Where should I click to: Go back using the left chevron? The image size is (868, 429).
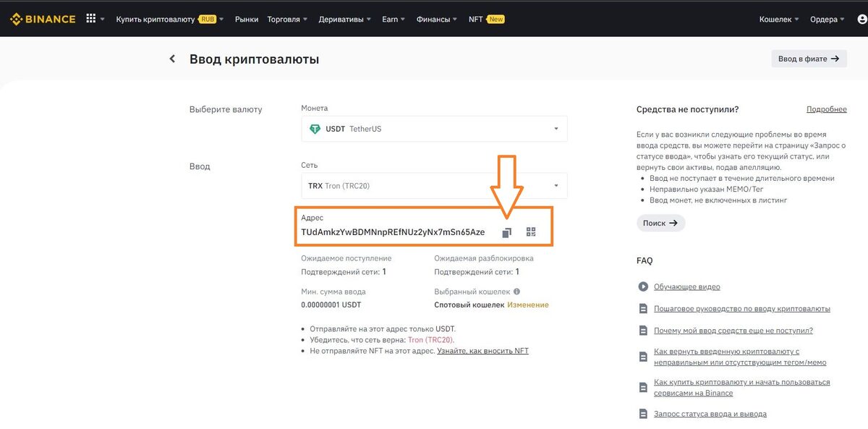(172, 59)
